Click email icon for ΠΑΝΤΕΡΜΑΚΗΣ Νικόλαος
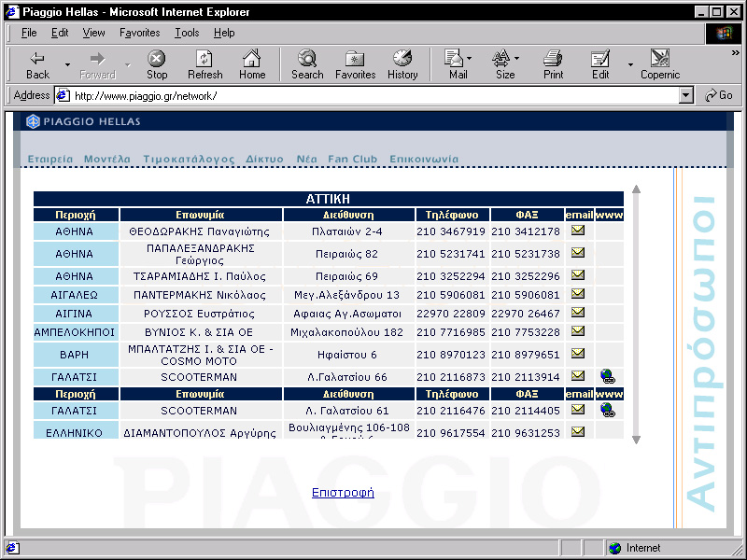Image resolution: width=747 pixels, height=560 pixels. (x=578, y=294)
